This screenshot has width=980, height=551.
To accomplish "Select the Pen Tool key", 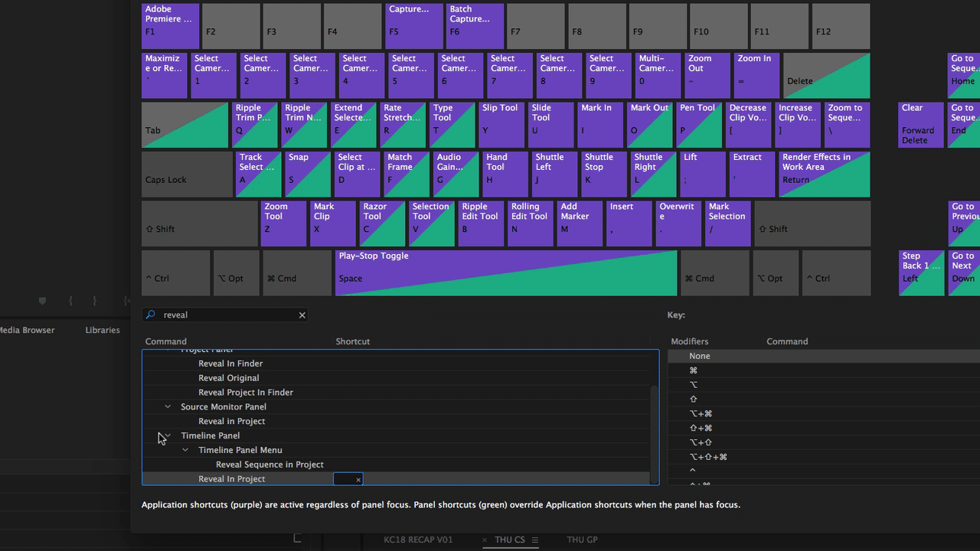I will pyautogui.click(x=700, y=125).
